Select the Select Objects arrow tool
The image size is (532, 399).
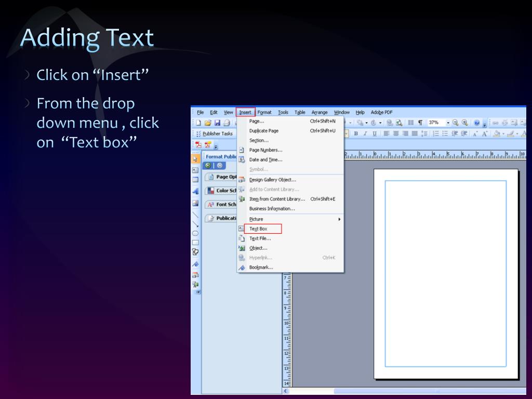[x=195, y=159]
